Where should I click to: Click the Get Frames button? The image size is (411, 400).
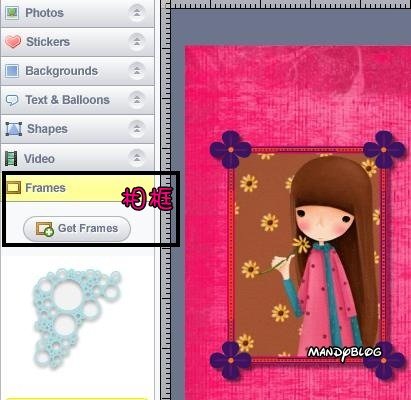pos(77,229)
